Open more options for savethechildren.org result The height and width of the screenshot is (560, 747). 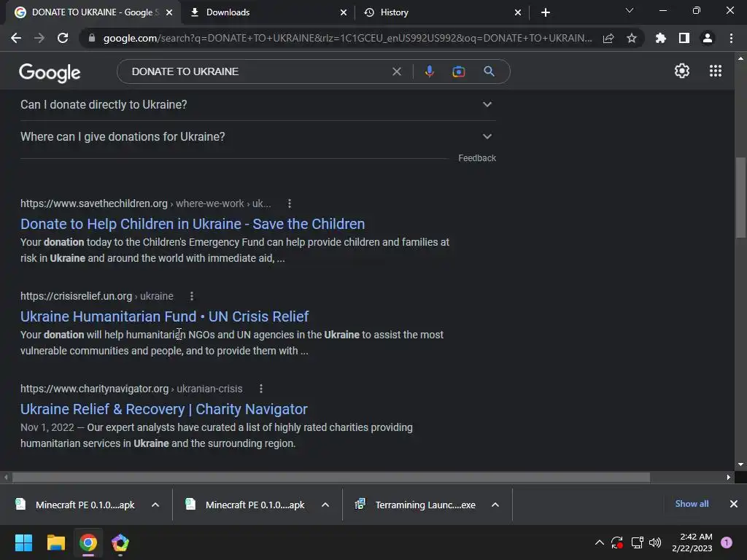pos(289,204)
